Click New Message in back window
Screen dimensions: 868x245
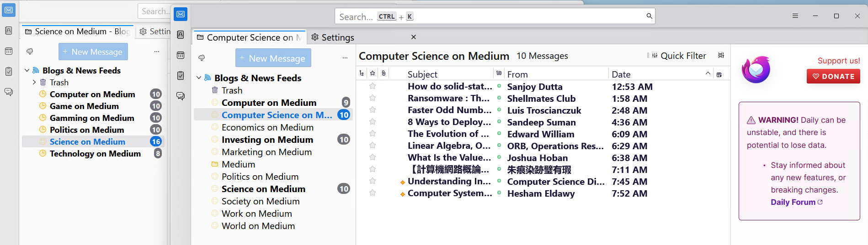click(93, 52)
